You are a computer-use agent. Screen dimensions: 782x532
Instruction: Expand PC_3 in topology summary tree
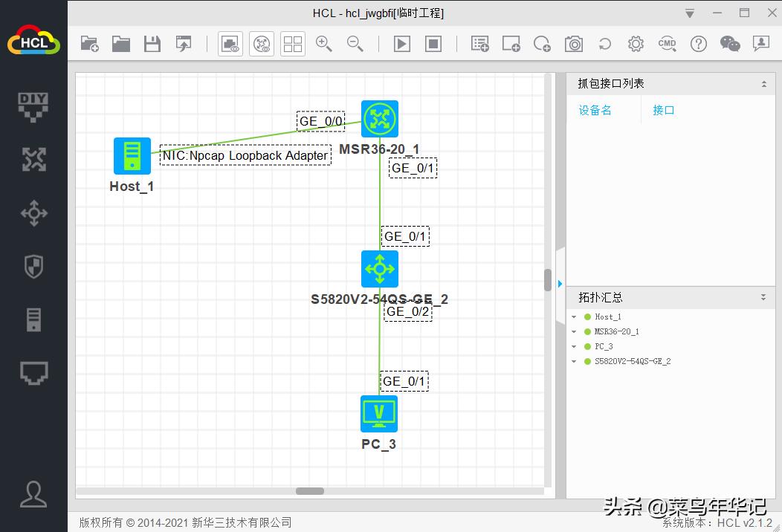[x=574, y=347]
